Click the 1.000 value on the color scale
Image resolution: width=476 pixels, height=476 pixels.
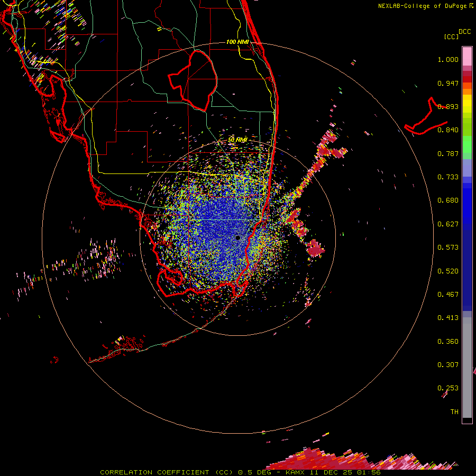(x=448, y=59)
